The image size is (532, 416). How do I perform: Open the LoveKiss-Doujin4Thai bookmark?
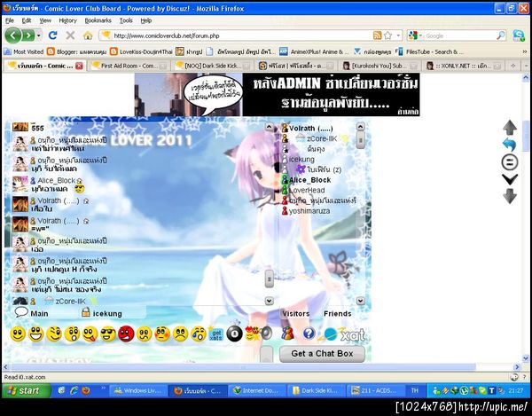142,51
